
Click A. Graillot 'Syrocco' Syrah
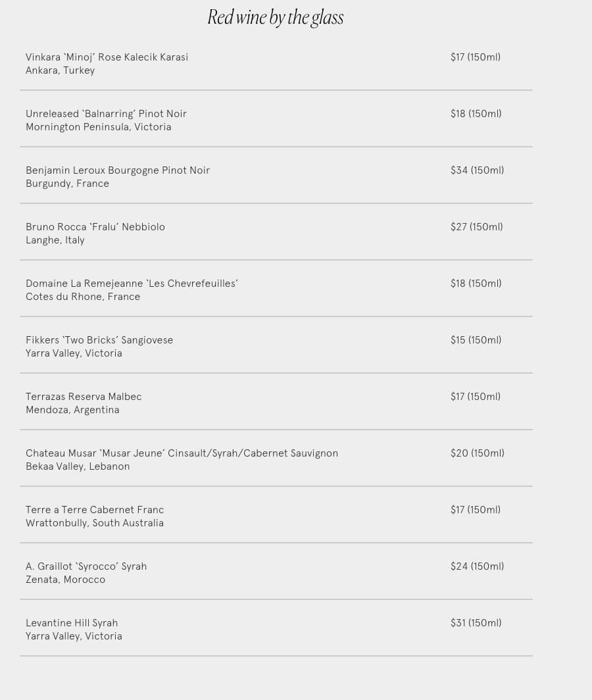(x=86, y=566)
